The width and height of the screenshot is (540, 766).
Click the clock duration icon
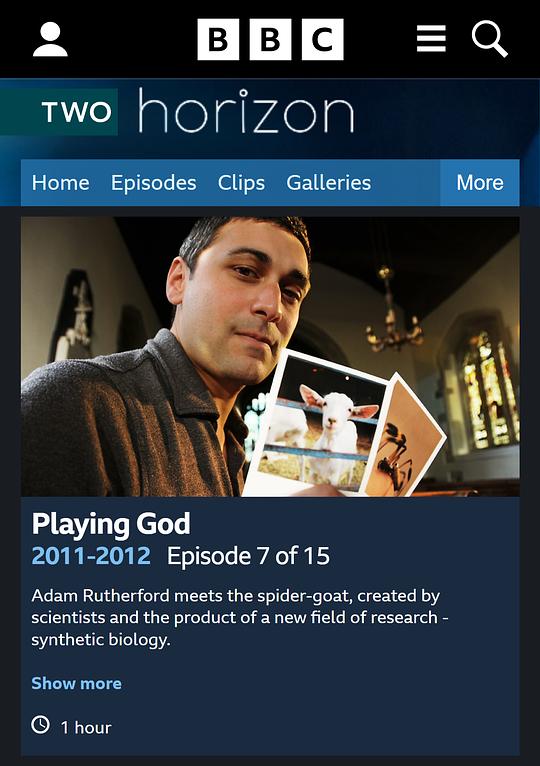coord(41,724)
